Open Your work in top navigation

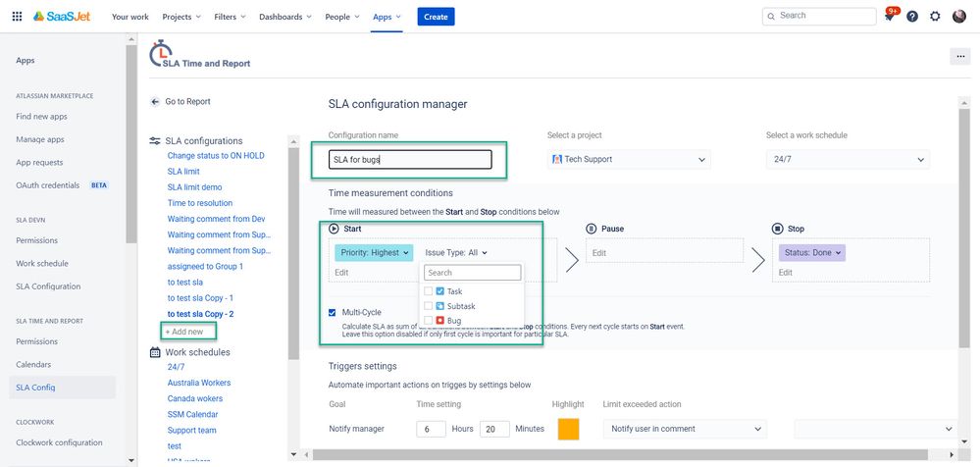130,17
